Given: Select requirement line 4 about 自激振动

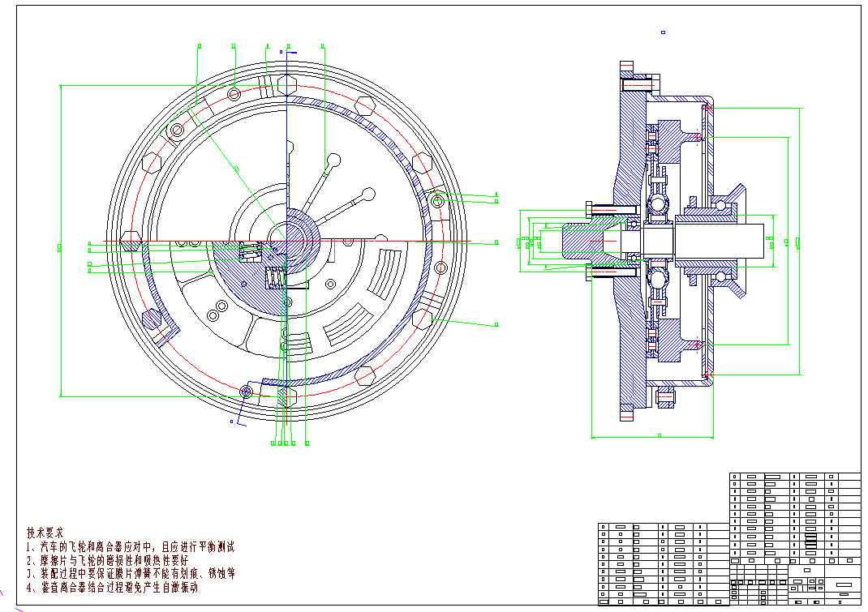Looking at the screenshot, I should (112, 588).
